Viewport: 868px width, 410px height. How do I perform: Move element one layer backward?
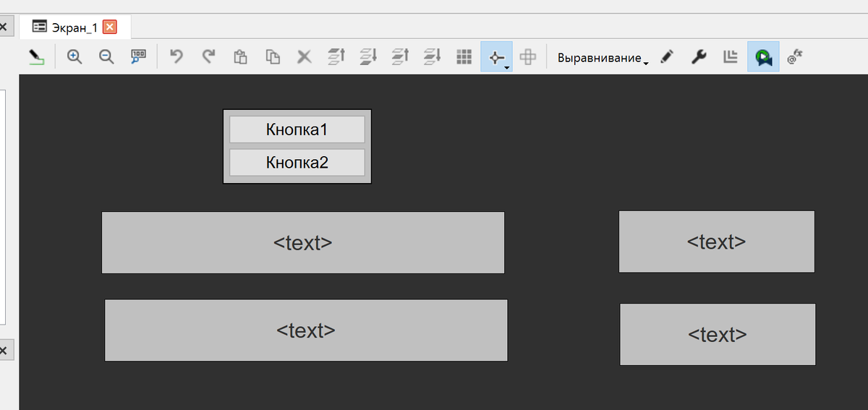[x=433, y=57]
